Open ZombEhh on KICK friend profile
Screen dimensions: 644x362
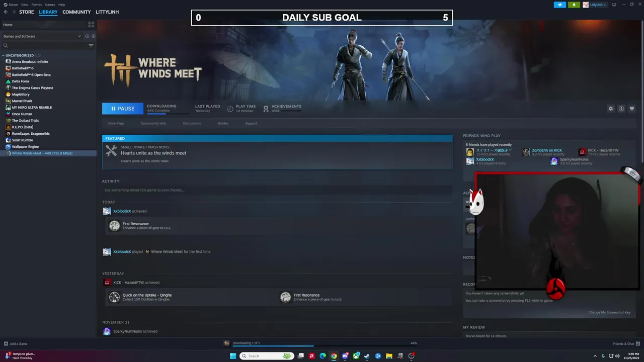pyautogui.click(x=547, y=150)
